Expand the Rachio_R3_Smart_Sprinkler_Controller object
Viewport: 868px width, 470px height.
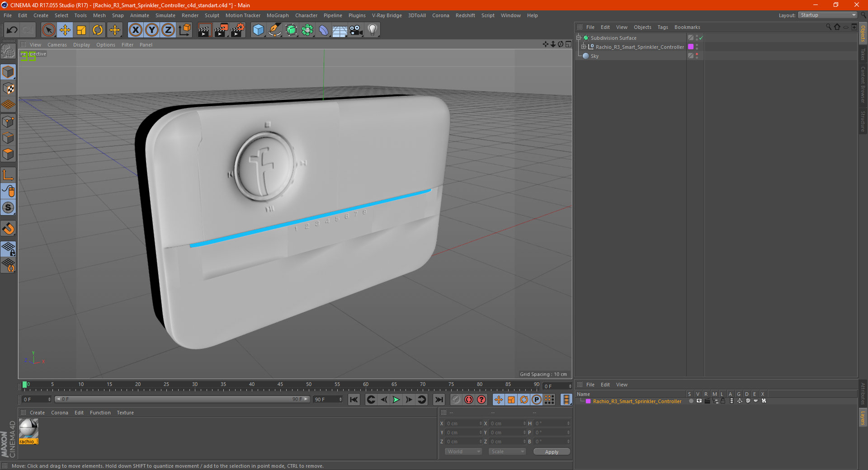coord(583,47)
